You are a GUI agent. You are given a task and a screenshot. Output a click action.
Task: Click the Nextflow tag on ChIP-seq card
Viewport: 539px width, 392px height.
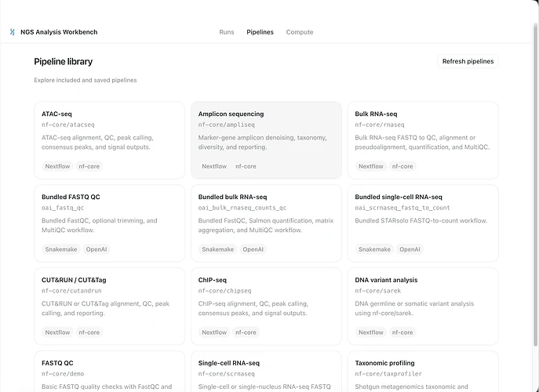(214, 332)
